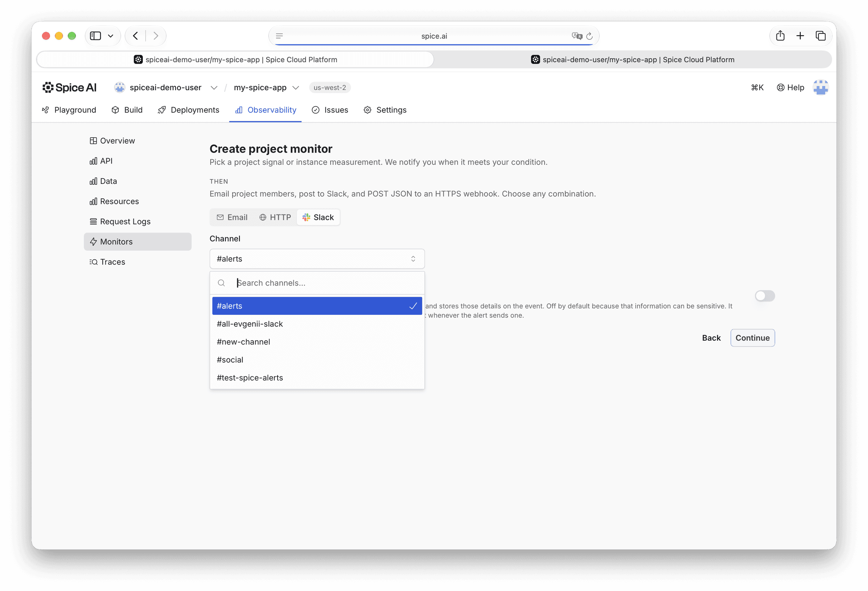The image size is (868, 591).
Task: Choose #all-evgenii-slack channel
Action: [317, 324]
